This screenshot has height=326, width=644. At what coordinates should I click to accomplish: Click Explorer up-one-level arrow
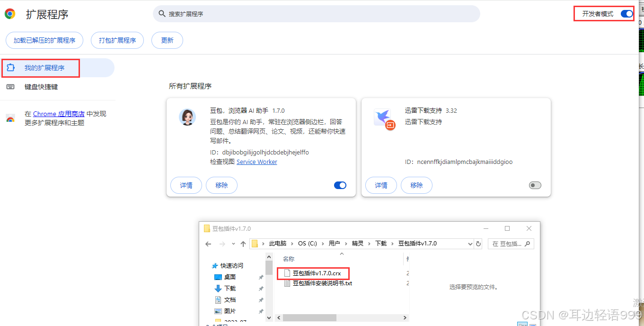point(243,244)
